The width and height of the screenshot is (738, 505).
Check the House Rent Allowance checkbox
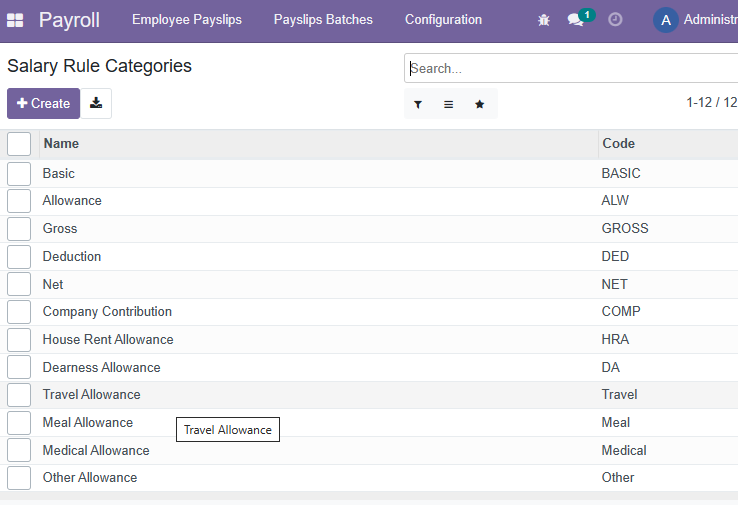point(19,340)
